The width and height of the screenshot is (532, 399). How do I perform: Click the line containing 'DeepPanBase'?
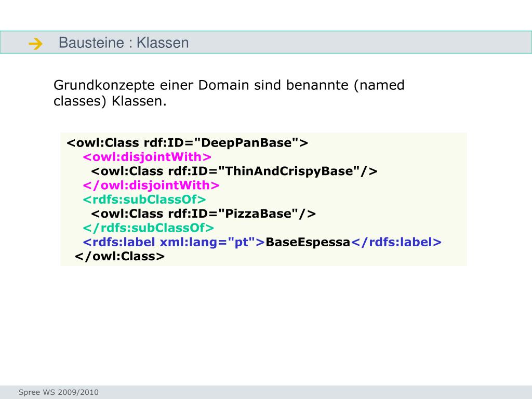(x=187, y=143)
